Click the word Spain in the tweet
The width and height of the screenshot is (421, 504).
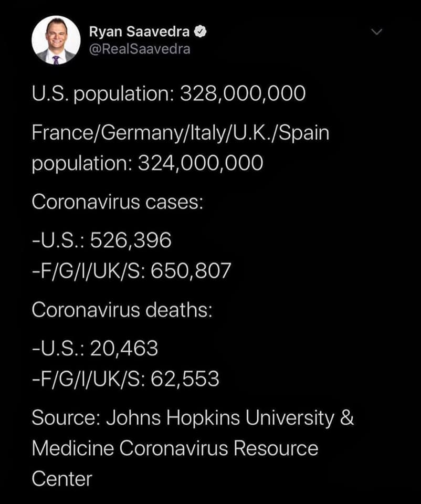304,133
